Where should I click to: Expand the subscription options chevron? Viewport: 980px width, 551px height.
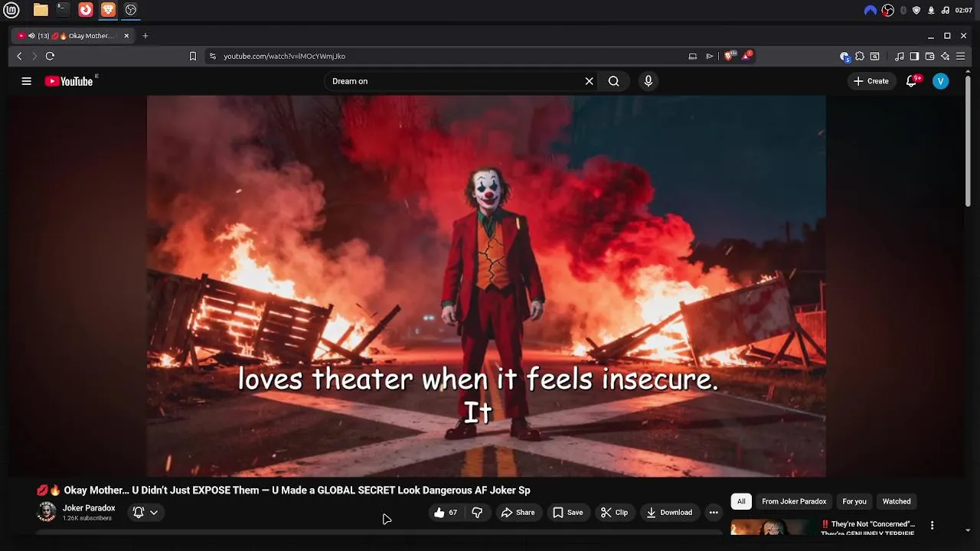tap(154, 513)
